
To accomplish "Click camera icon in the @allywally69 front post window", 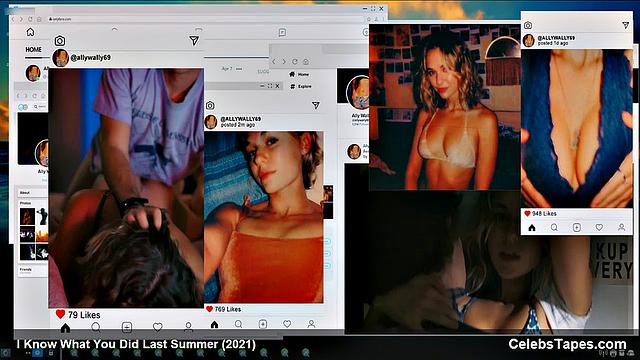I will click(x=60, y=41).
